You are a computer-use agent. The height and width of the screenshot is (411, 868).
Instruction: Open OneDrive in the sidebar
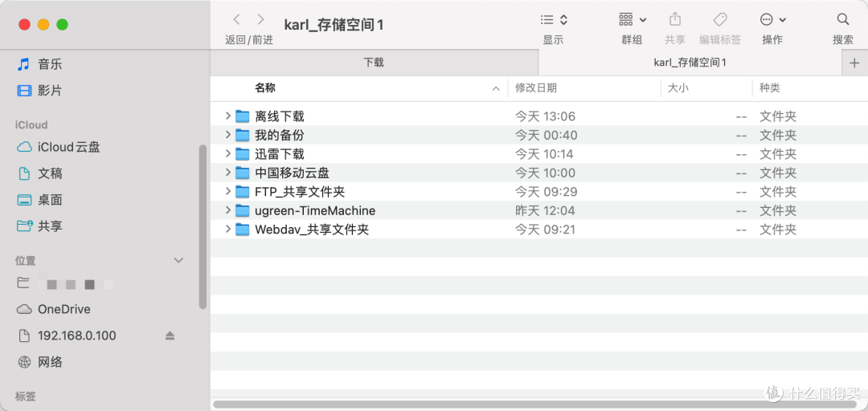63,309
